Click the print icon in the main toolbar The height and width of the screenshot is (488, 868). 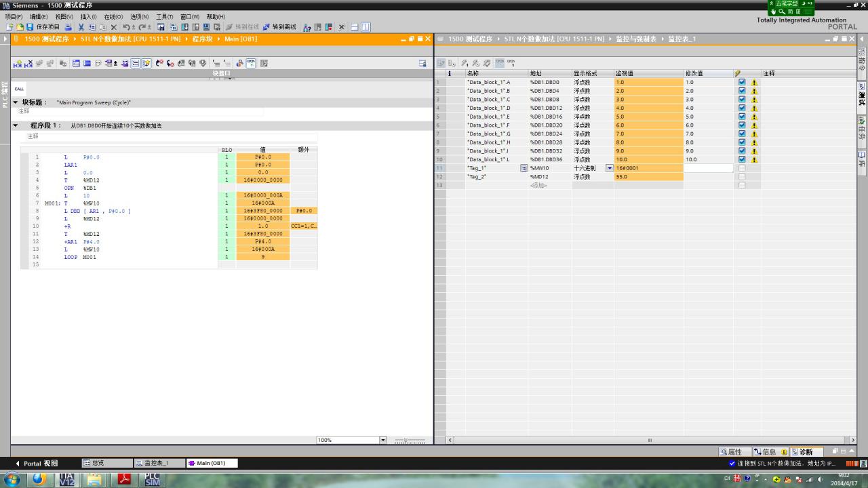coord(68,27)
